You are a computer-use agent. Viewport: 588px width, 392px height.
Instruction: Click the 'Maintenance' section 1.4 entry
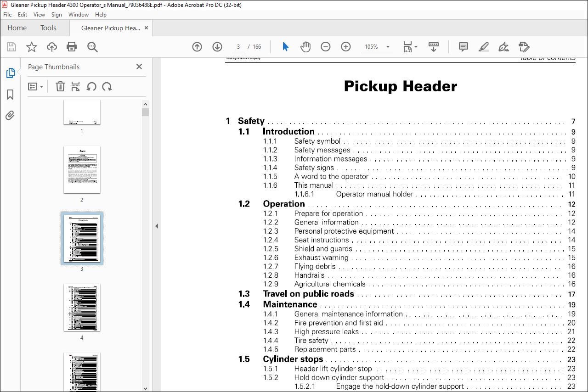tap(290, 304)
